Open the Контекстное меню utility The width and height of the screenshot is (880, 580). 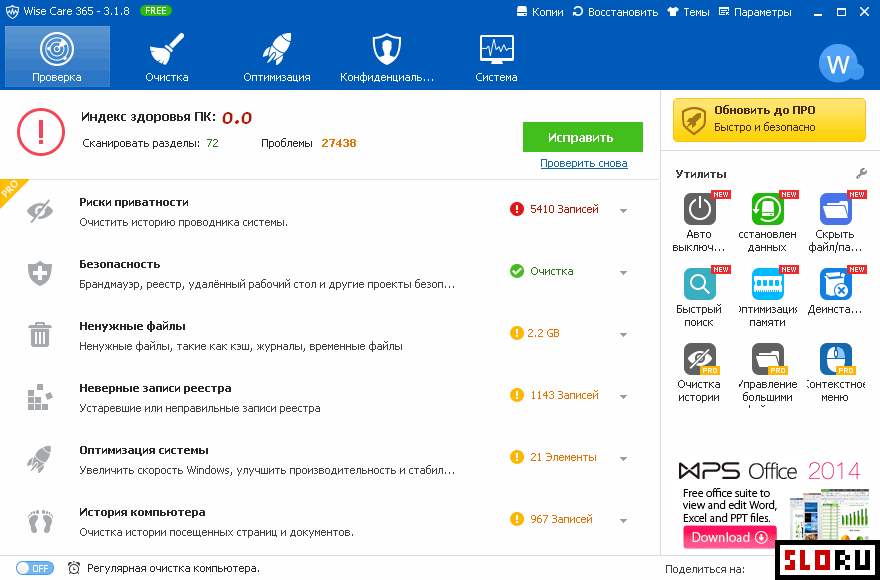coord(836,359)
